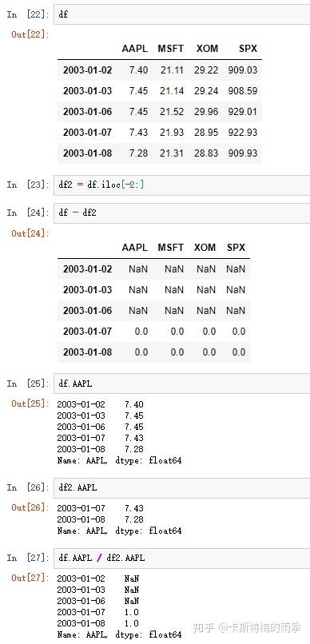The image size is (310, 644).
Task: Click SPX NaN cell in Out[24] 2003-01-06 row
Action: click(236, 311)
